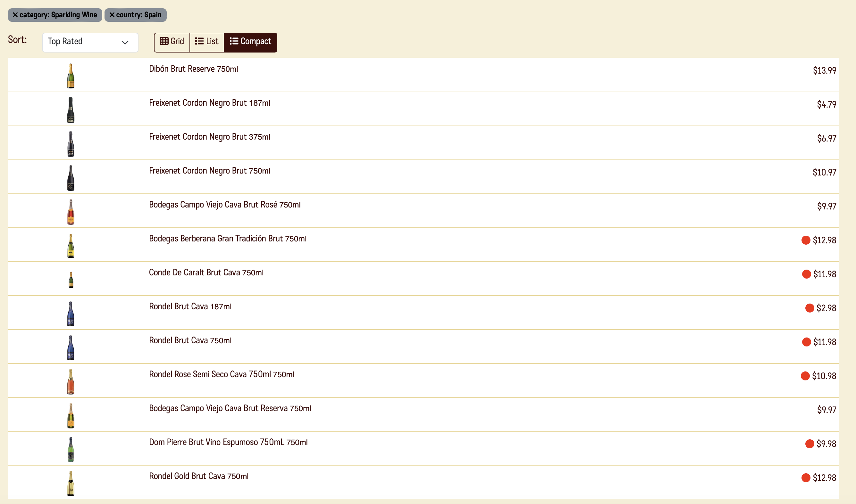Click the $10.97 Freixenet 750ml price
Image resolution: width=856 pixels, height=504 pixels.
click(824, 173)
